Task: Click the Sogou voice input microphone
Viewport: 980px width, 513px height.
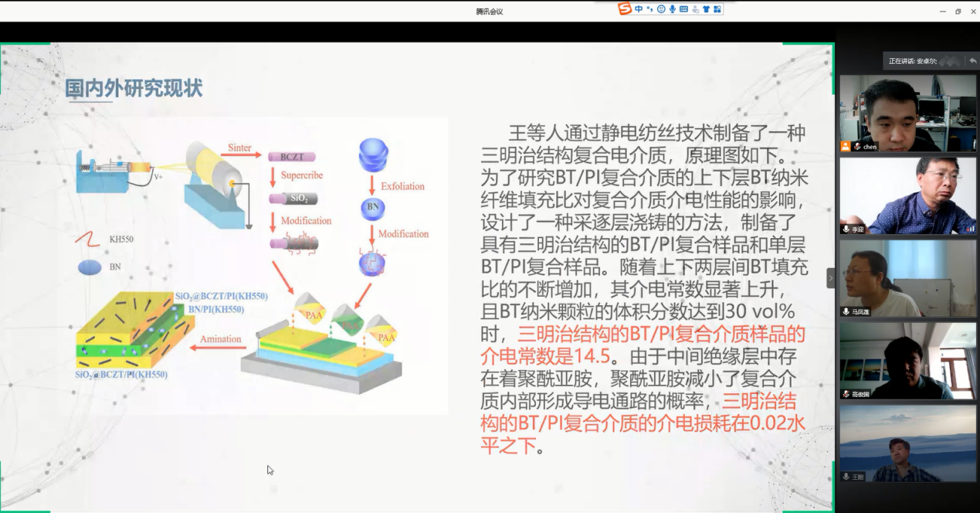Action: (673, 9)
